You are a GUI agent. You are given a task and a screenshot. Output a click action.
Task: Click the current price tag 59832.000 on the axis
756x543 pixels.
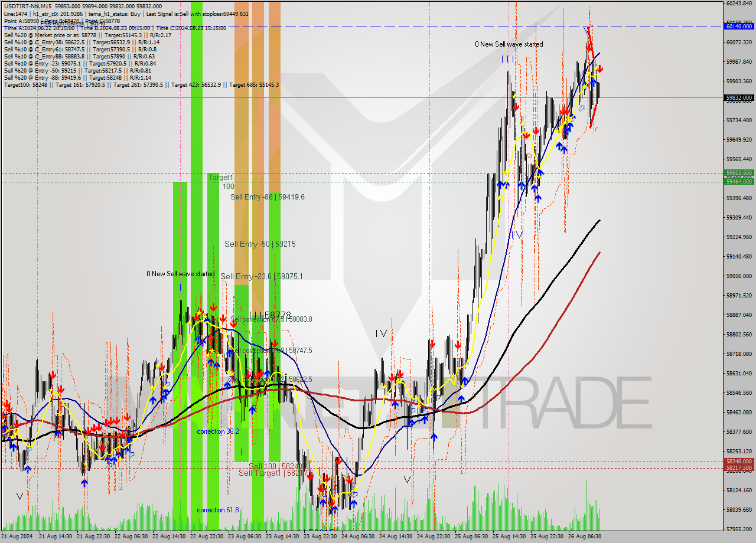tap(739, 98)
